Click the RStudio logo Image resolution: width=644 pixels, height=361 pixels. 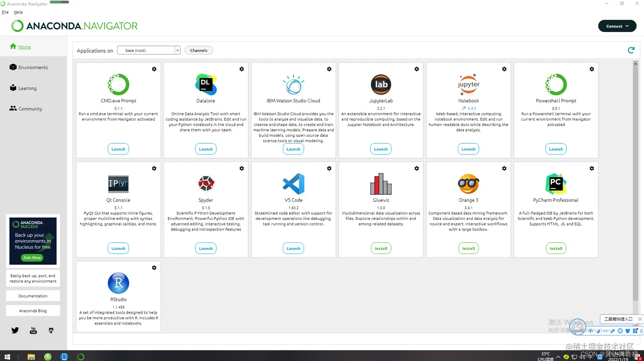pos(118,283)
